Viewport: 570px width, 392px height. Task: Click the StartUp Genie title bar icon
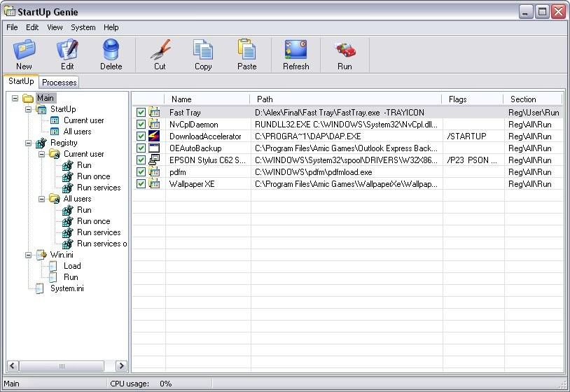tap(9, 12)
